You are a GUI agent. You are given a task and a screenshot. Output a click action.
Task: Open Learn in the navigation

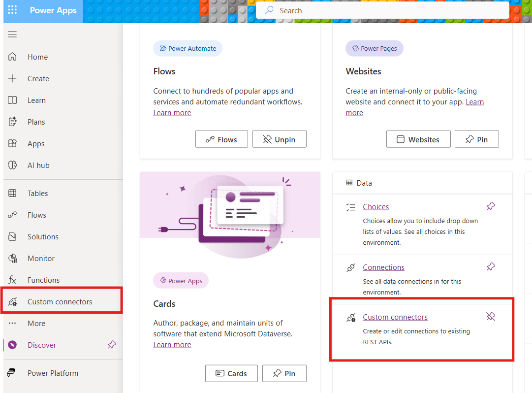tap(63, 100)
